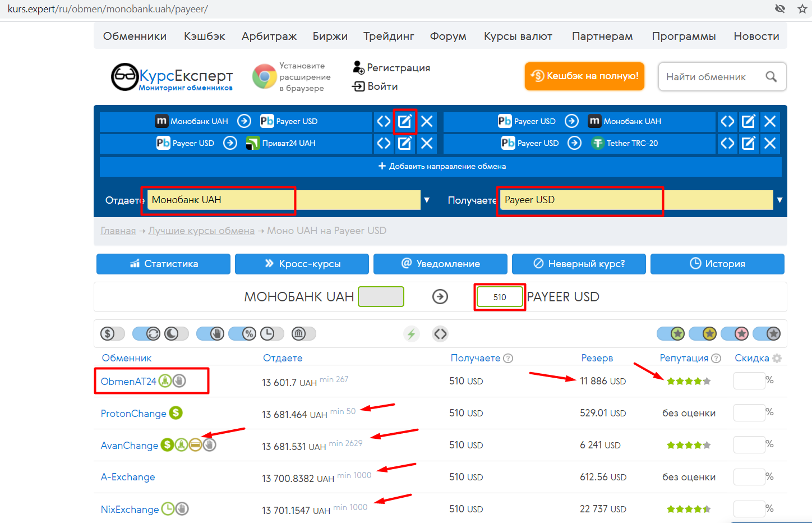Report with Неверный курс? button

579,264
